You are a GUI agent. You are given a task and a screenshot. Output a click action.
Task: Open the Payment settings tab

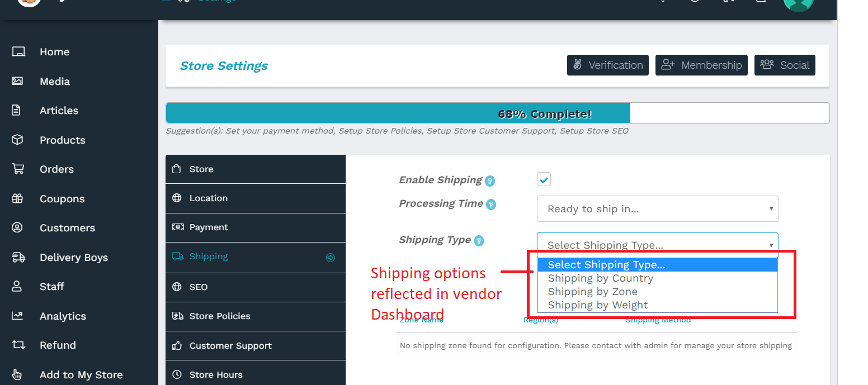click(x=256, y=227)
